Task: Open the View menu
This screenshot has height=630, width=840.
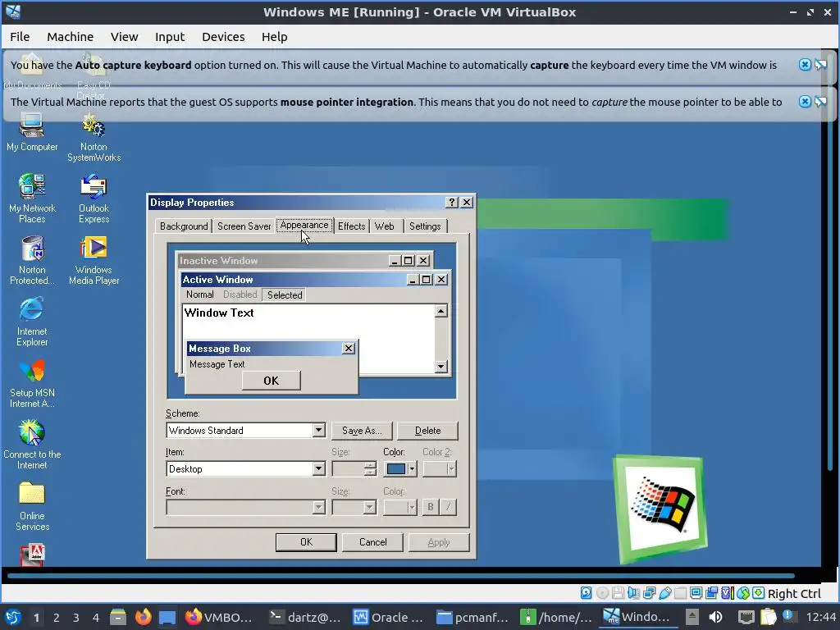Action: [125, 36]
